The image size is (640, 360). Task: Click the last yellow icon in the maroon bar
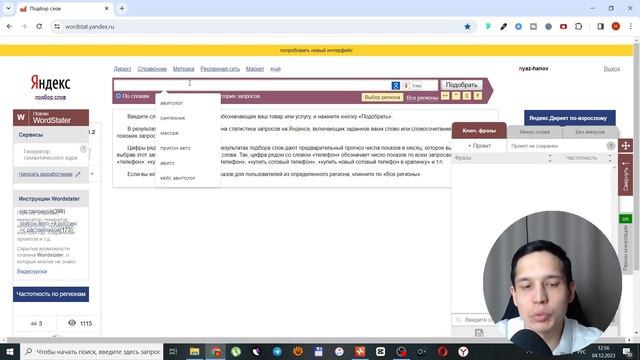(x=477, y=96)
